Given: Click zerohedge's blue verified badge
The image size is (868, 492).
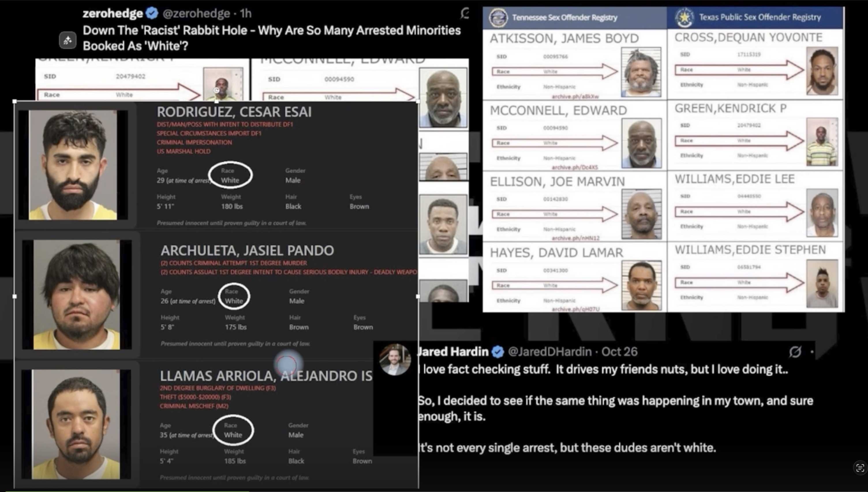Looking at the screenshot, I should [152, 13].
